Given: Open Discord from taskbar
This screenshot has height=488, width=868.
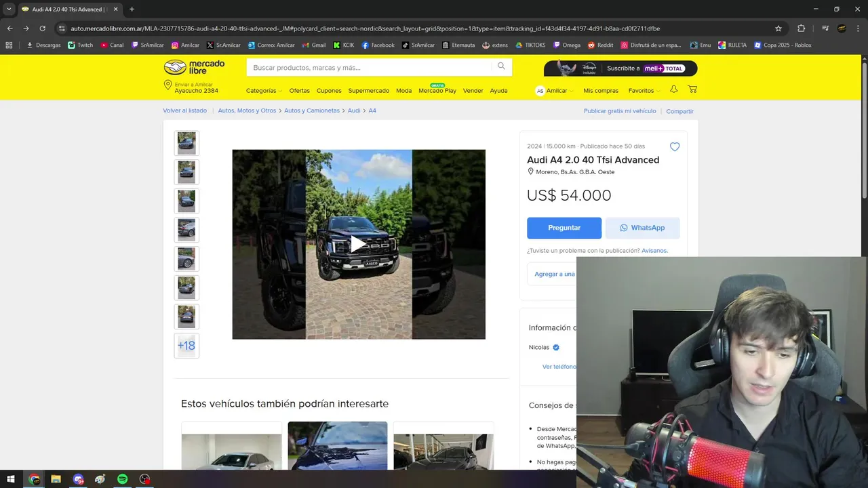Looking at the screenshot, I should click(x=78, y=479).
